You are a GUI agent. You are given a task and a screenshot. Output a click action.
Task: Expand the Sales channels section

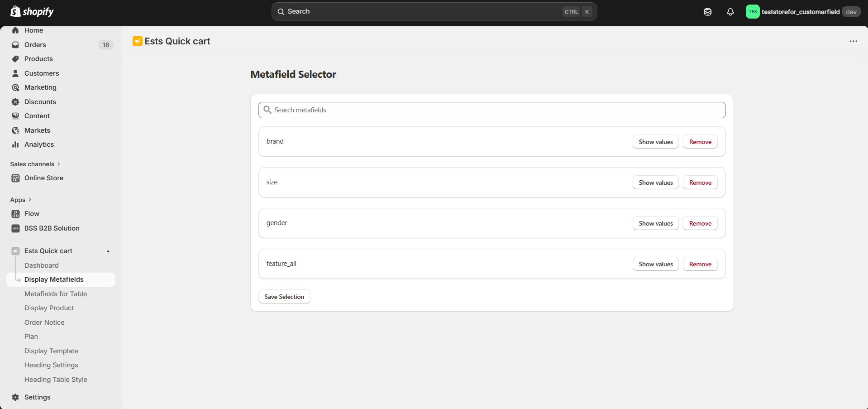(35, 164)
